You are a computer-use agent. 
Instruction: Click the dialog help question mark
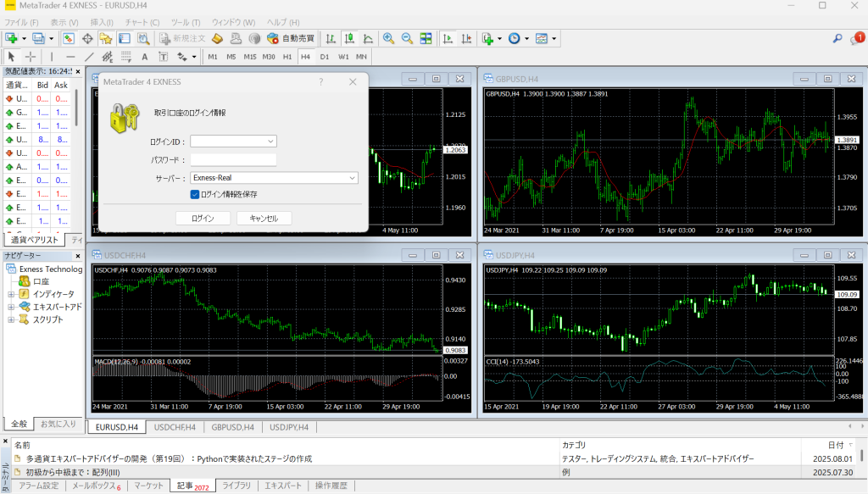[321, 82]
